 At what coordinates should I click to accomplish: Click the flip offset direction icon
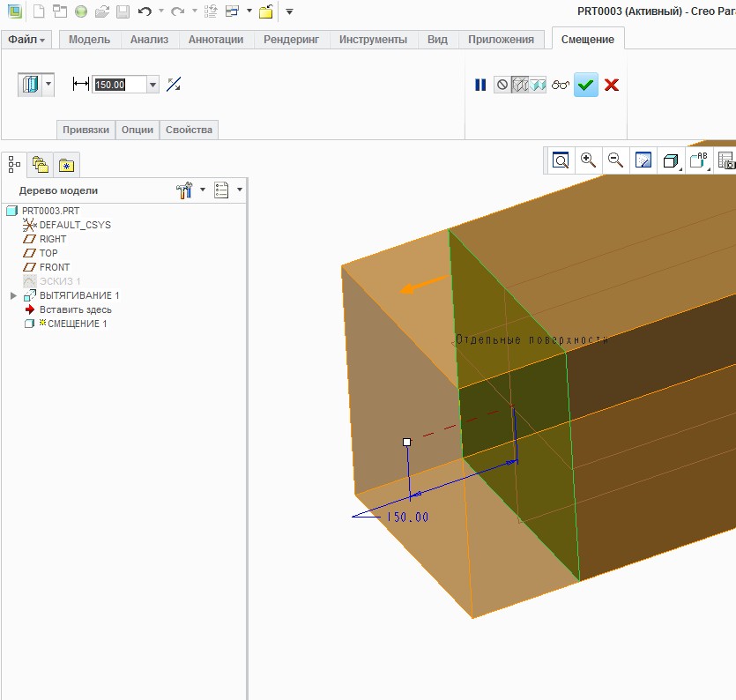[x=174, y=85]
